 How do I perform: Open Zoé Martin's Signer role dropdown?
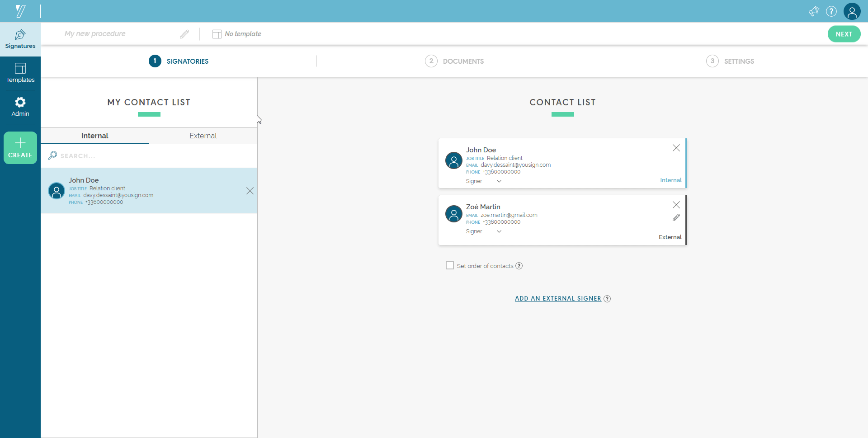(484, 231)
